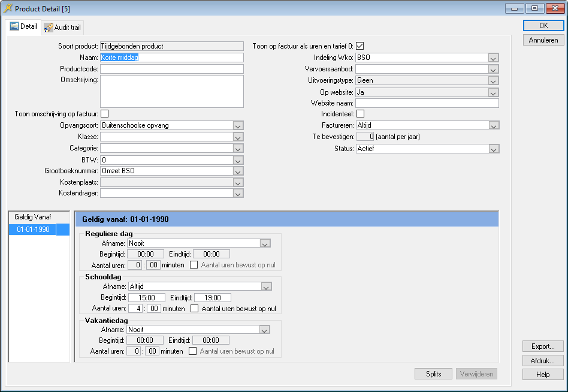The height and width of the screenshot is (392, 568).
Task: Expand the Status dropdown
Action: [493, 149]
